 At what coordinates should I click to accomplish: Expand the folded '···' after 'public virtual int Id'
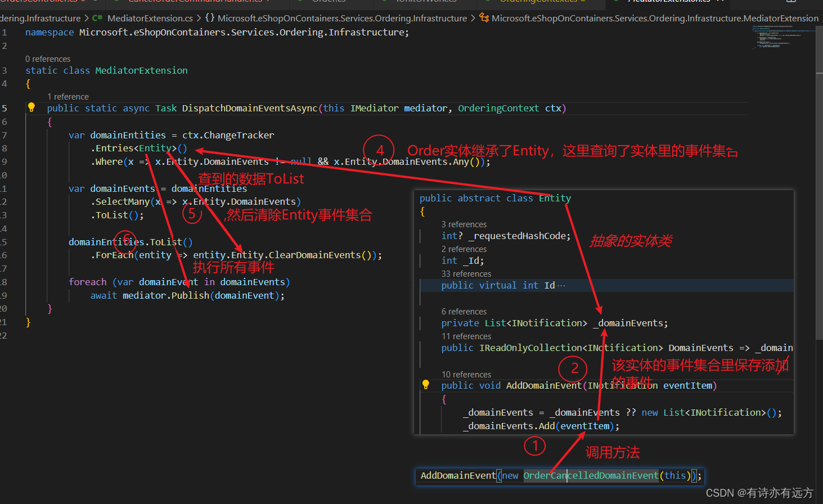pyautogui.click(x=561, y=285)
